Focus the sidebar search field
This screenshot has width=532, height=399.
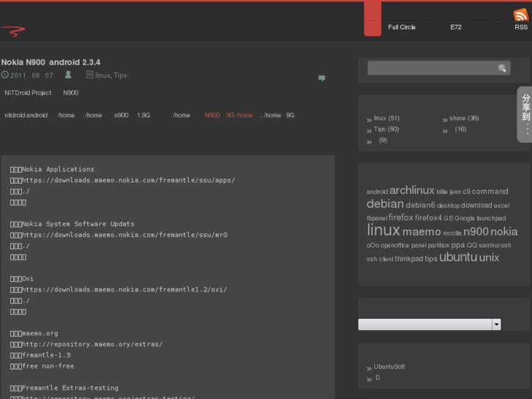[x=439, y=68]
